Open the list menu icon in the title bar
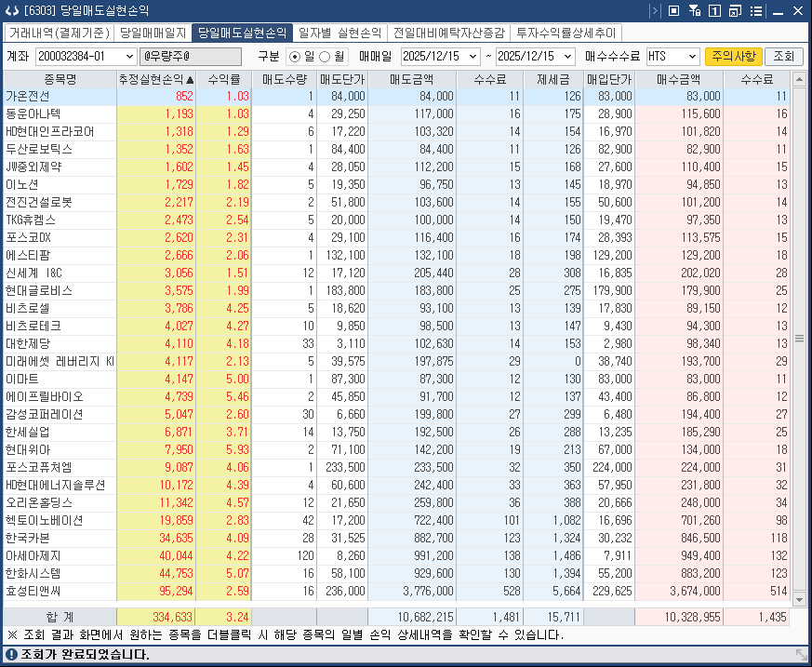 coord(757,10)
